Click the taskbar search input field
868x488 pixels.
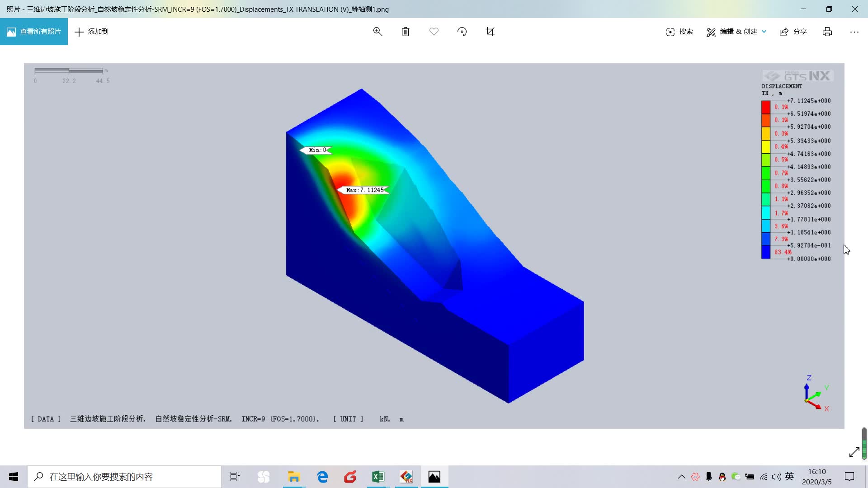[x=124, y=477]
